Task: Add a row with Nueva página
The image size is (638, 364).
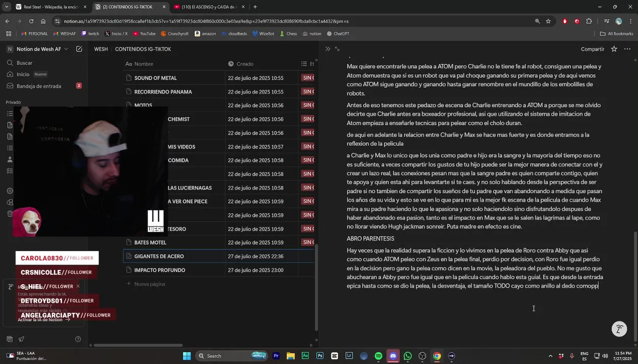Action: 146,284
